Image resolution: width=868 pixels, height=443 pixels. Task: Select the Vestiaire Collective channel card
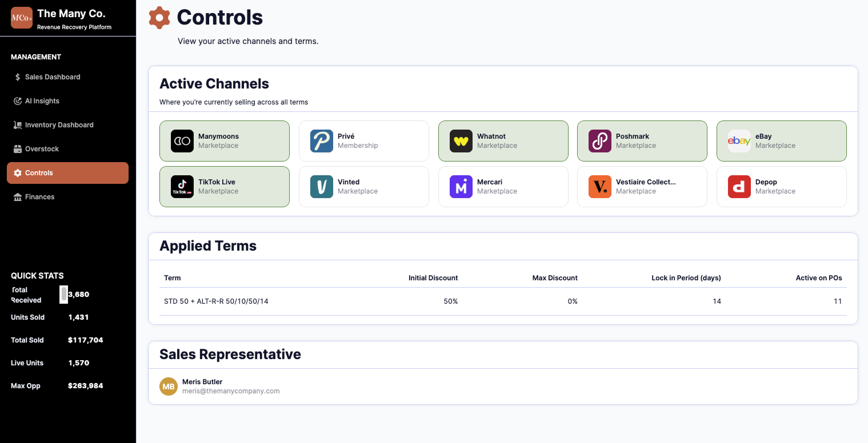pyautogui.click(x=642, y=187)
